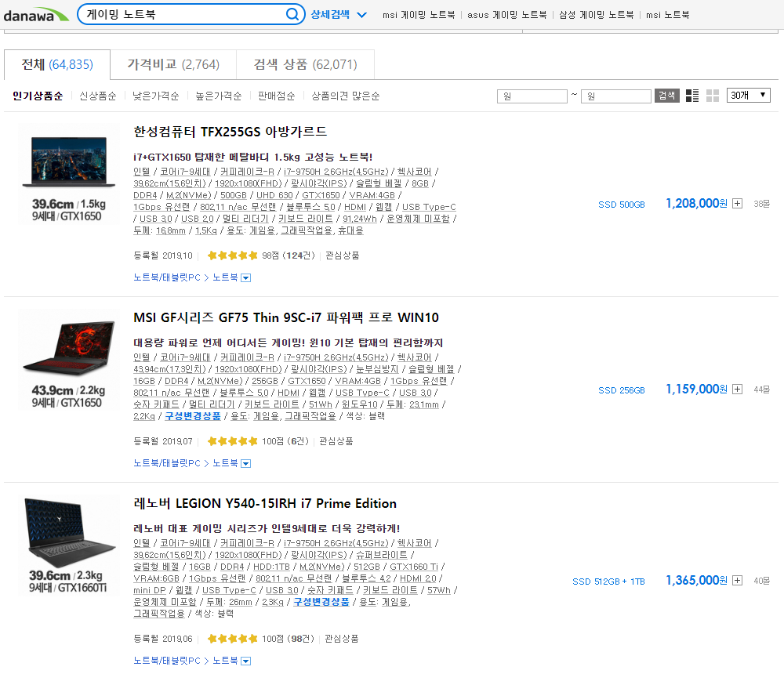Click 슈퍼브라이트 spec link in Lenovo listing
This screenshot has width=784, height=674.
point(382,555)
